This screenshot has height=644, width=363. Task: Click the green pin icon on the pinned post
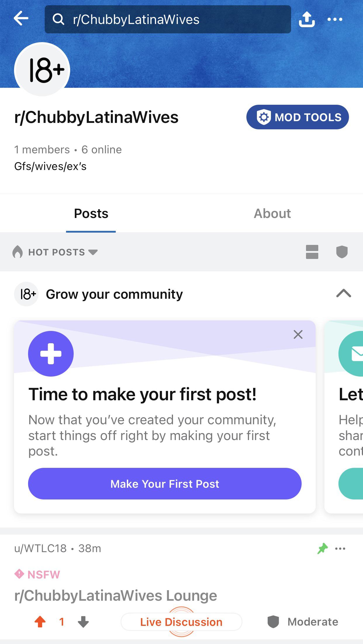click(322, 548)
